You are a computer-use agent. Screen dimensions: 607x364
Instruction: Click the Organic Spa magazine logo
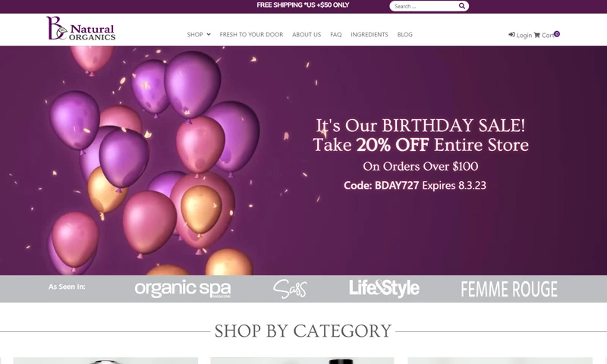(x=183, y=289)
